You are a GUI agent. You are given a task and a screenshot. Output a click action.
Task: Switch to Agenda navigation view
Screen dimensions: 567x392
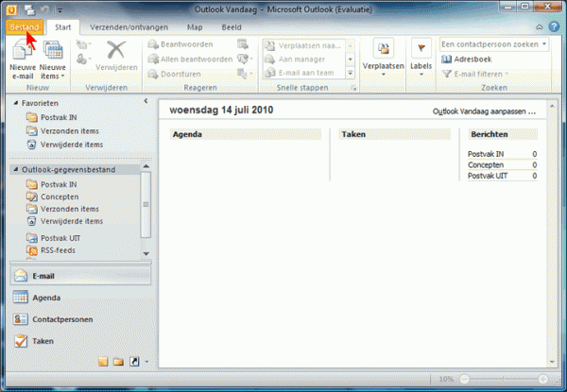click(x=81, y=298)
